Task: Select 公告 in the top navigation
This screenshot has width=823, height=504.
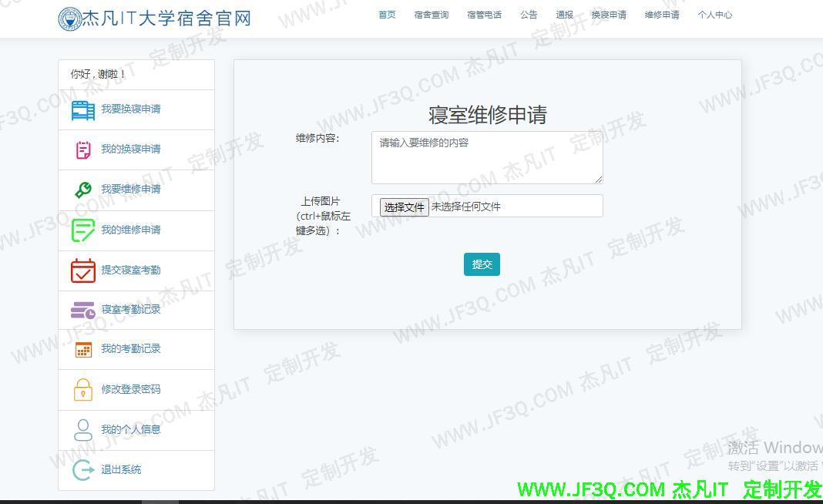Action: tap(529, 15)
